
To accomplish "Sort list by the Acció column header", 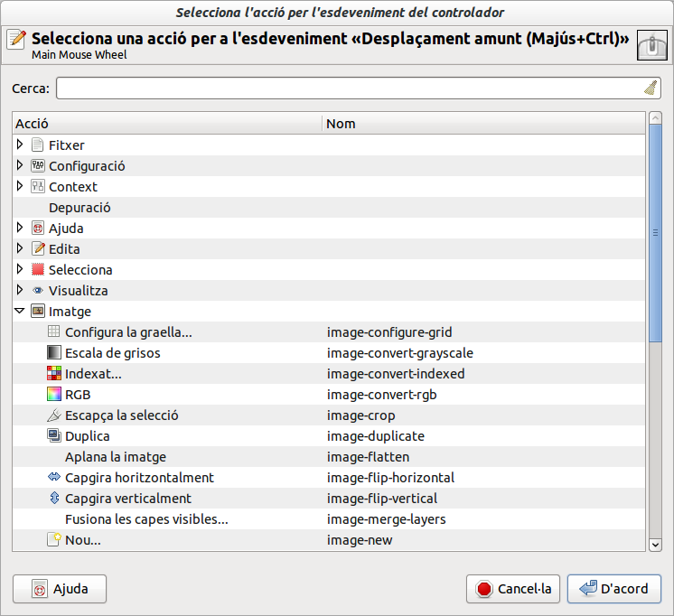I will [x=167, y=123].
